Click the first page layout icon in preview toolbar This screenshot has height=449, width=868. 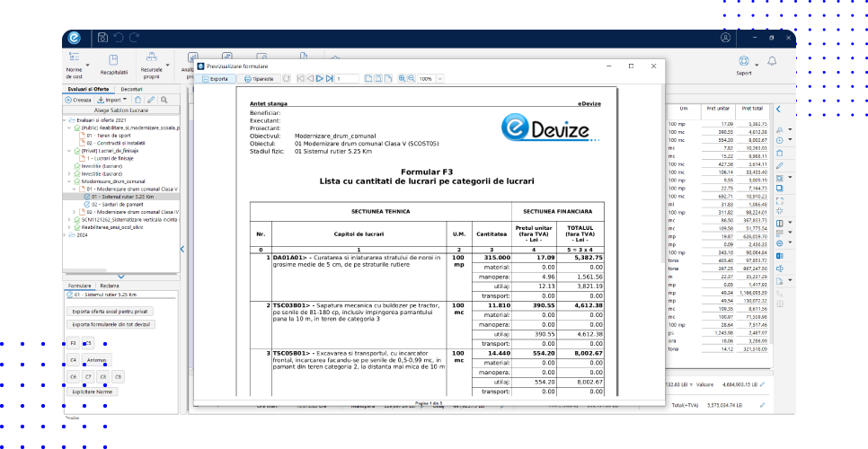tap(368, 79)
